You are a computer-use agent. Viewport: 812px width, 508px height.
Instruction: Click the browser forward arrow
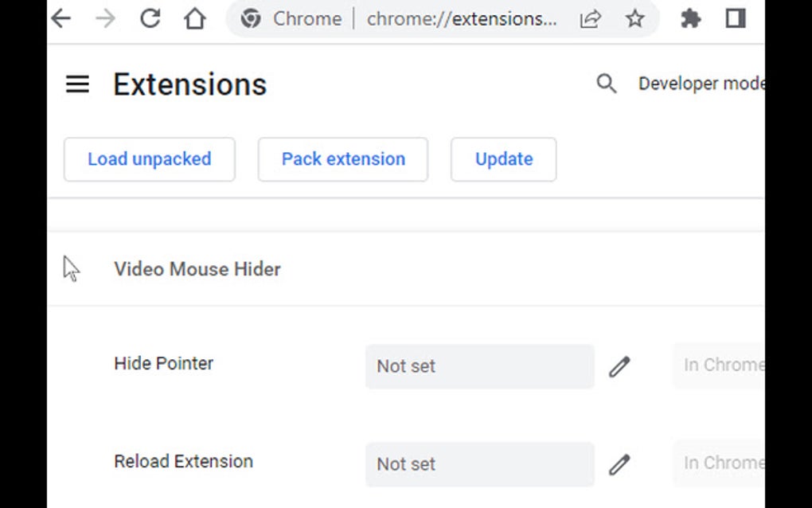(105, 18)
